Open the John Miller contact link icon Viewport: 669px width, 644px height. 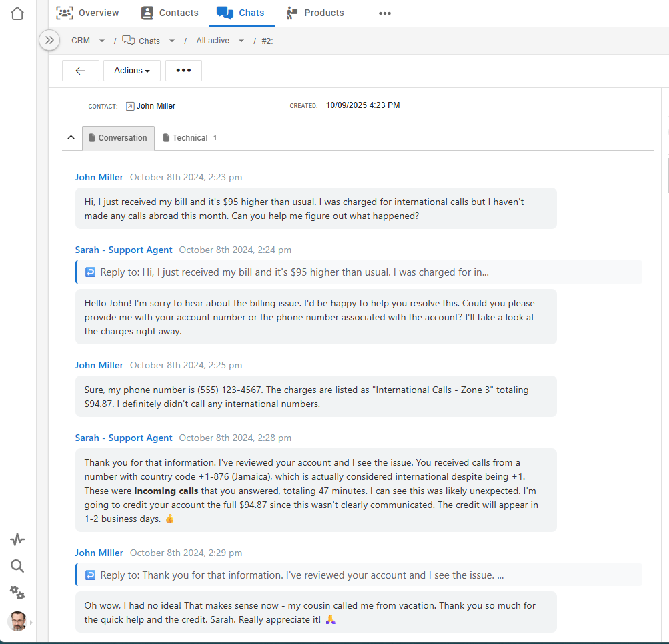[130, 106]
